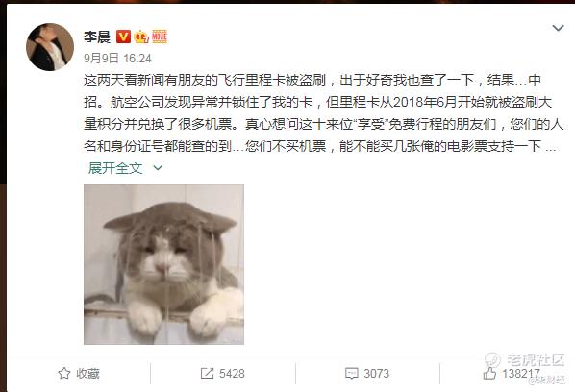575x392 pixels.
Task: Click the 138217 likes count
Action: [x=521, y=374]
